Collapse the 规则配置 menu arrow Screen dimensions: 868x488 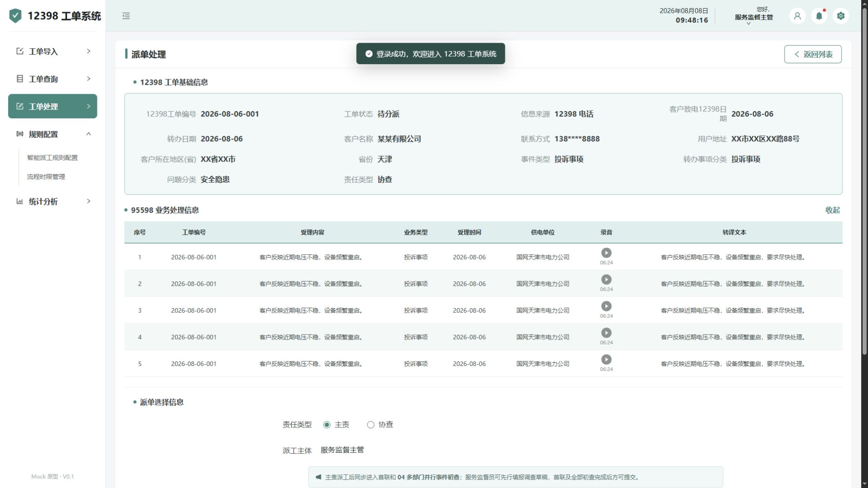tap(89, 134)
